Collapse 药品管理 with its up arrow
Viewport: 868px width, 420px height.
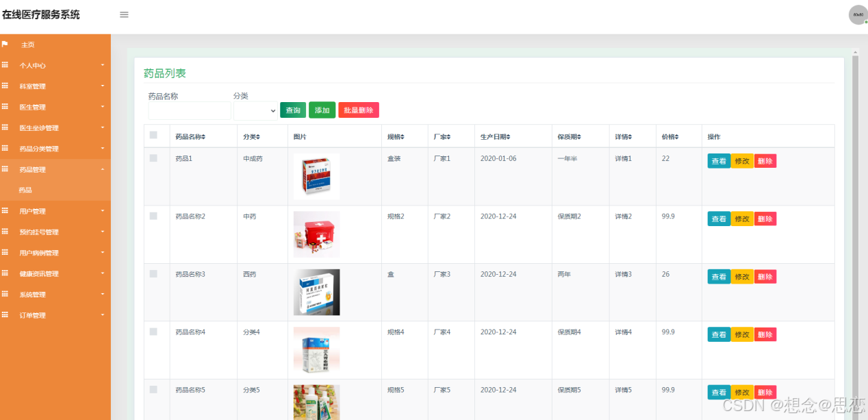click(x=103, y=169)
